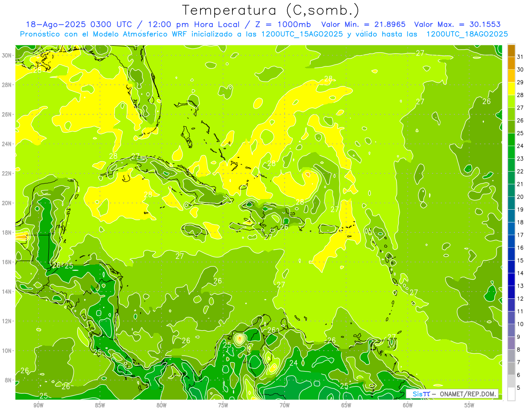Pick the gray legend swatch between 6 and 7
Viewport: 532px width, 411px height.
coord(511,368)
